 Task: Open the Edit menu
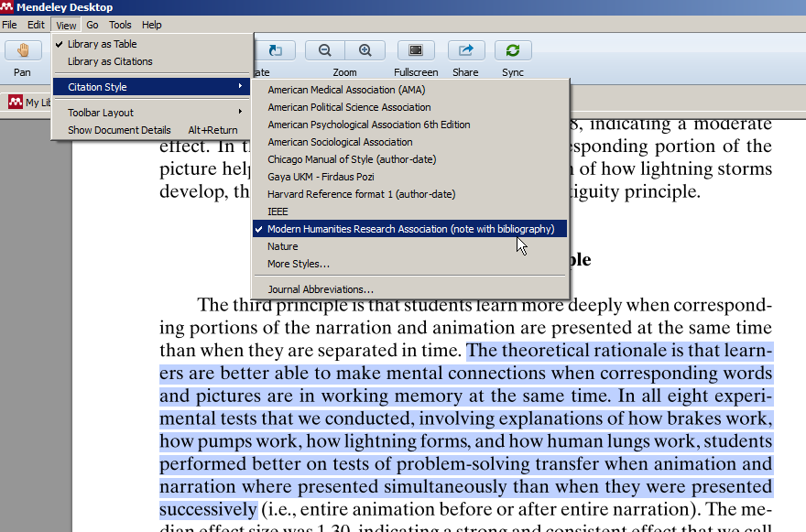[36, 25]
